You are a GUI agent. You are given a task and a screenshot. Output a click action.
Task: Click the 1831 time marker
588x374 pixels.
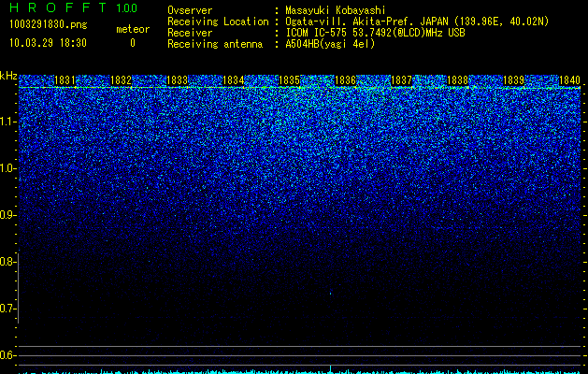coord(65,80)
